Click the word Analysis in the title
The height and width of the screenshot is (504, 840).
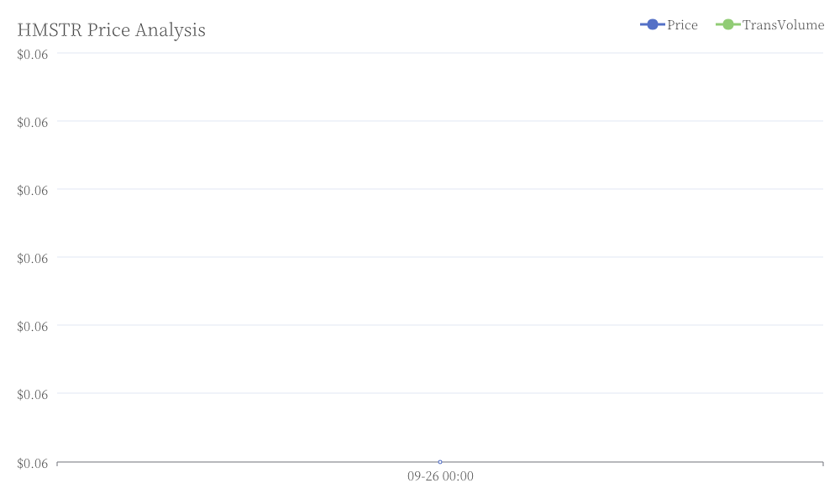(x=171, y=30)
